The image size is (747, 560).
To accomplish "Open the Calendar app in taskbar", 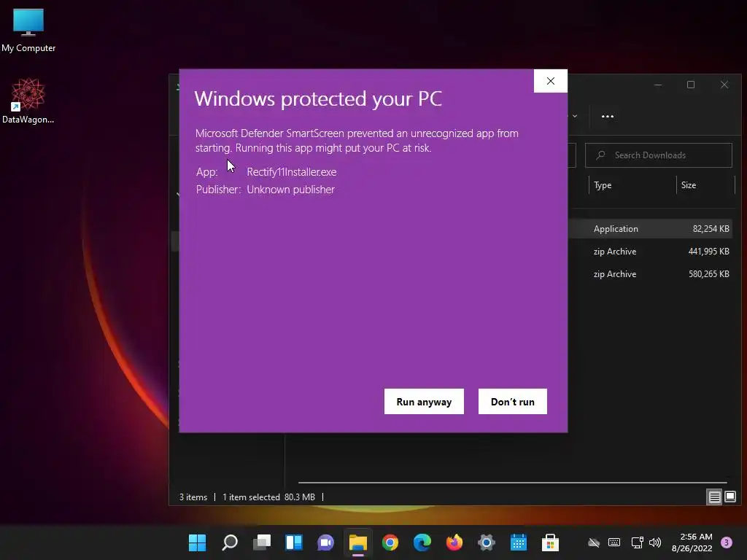I will click(x=519, y=542).
